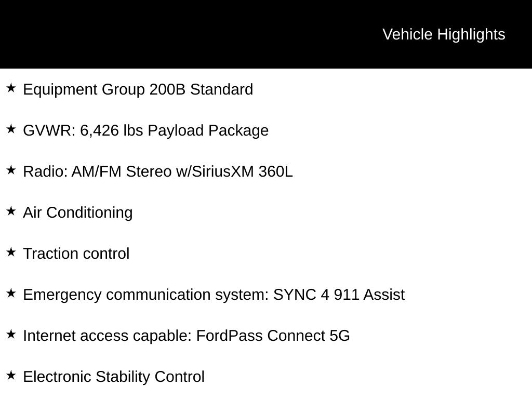Click the star beside Air Conditioning
The width and height of the screenshot is (532, 399).
[11, 211]
